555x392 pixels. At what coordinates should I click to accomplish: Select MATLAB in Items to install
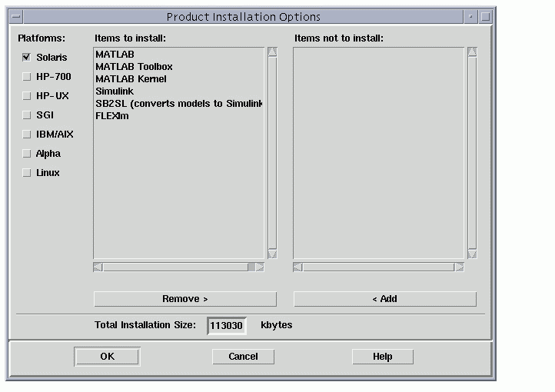point(179,54)
